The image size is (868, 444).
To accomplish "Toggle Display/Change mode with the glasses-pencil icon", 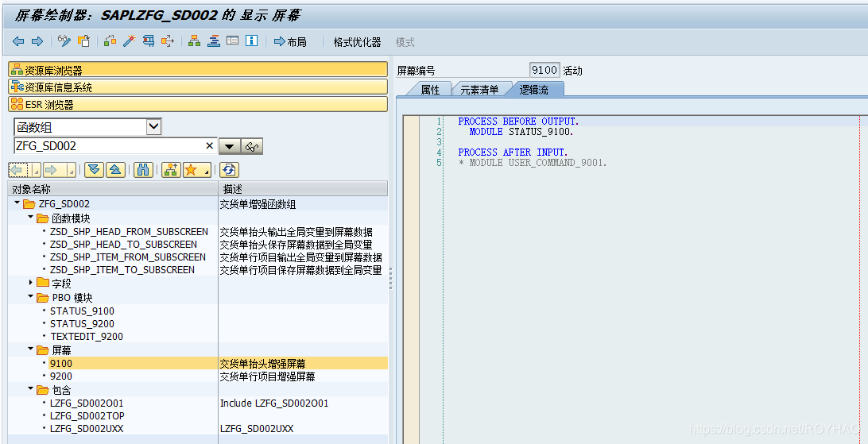I will (x=64, y=41).
